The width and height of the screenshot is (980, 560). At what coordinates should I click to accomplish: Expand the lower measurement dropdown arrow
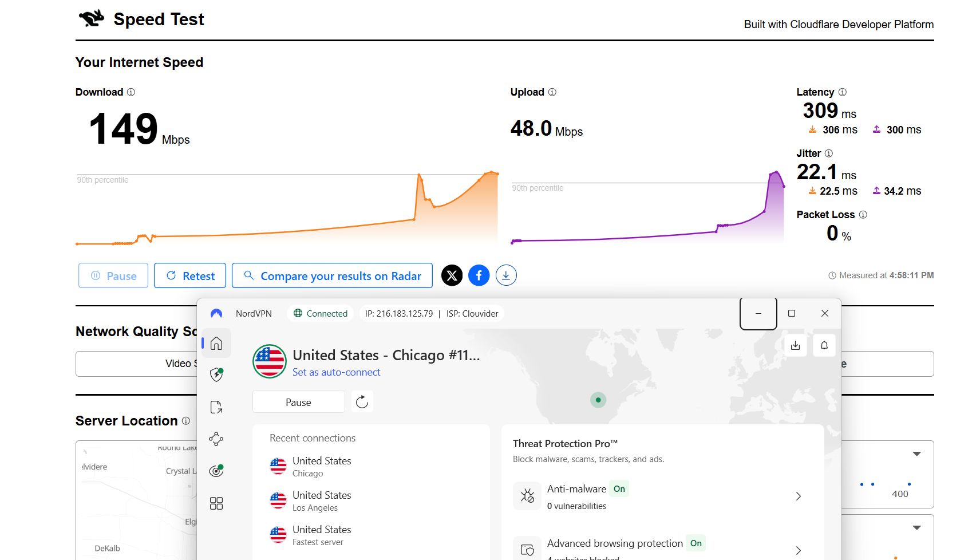click(917, 527)
